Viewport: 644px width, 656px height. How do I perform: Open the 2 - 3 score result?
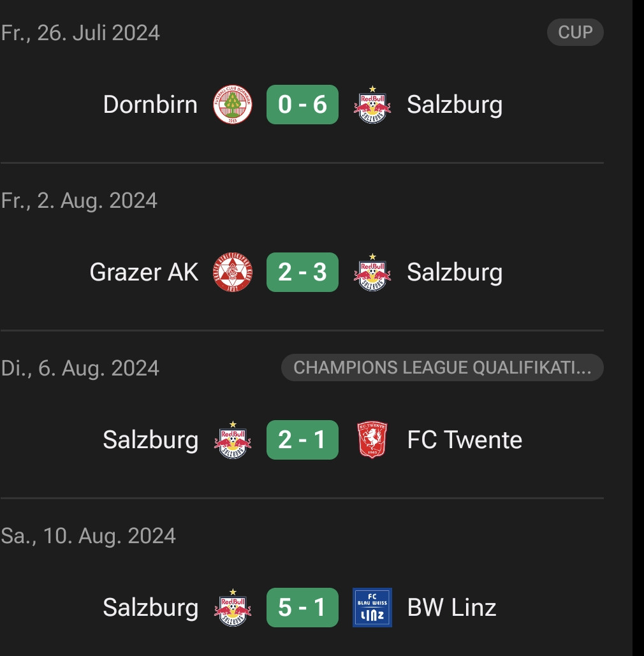pyautogui.click(x=302, y=272)
